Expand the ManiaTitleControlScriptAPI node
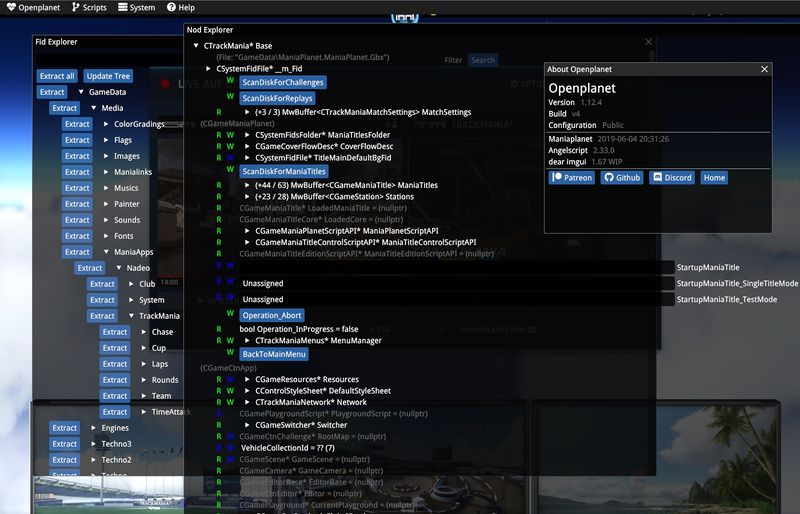This screenshot has height=514, width=800. (x=247, y=242)
